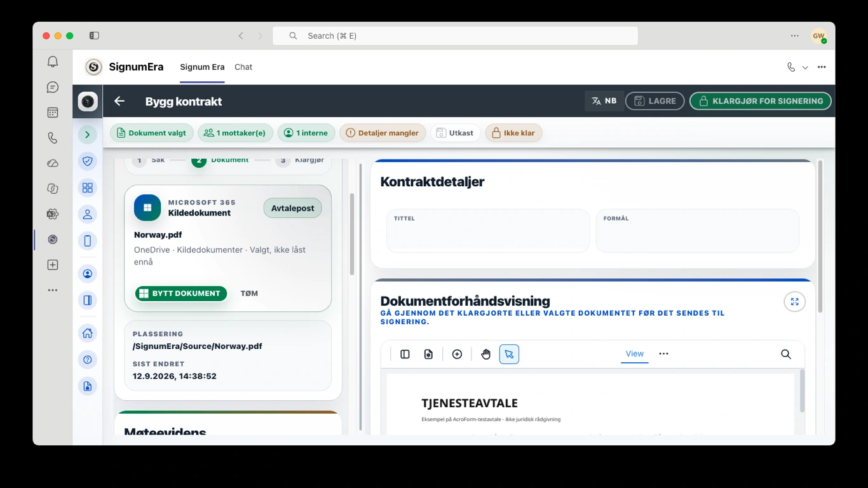This screenshot has height=488, width=868.
Task: Click the Formål input field
Action: [697, 231]
